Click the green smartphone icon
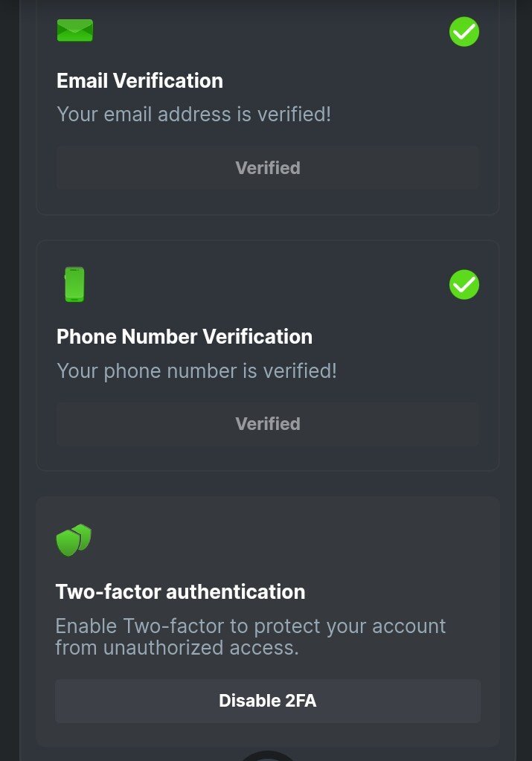This screenshot has width=532, height=761. [x=74, y=284]
